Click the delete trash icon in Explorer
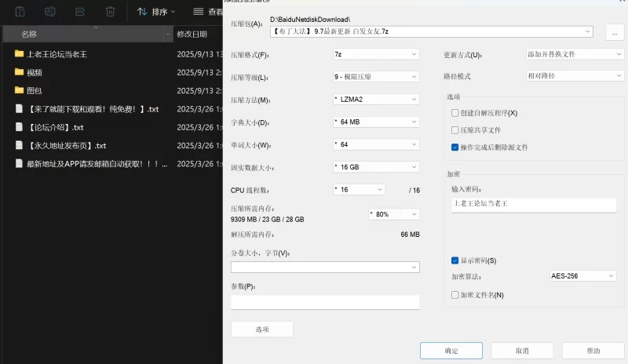The width and height of the screenshot is (628, 364). point(110,12)
